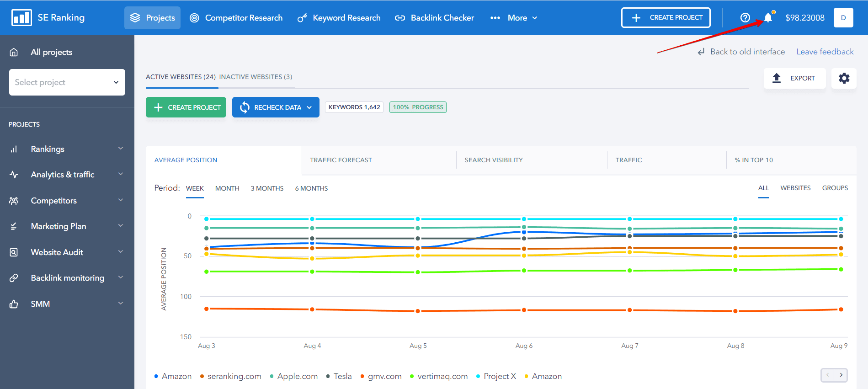Screen dimensions: 868x389
Task: Click the Keywords 1,642 badge
Action: pyautogui.click(x=354, y=107)
